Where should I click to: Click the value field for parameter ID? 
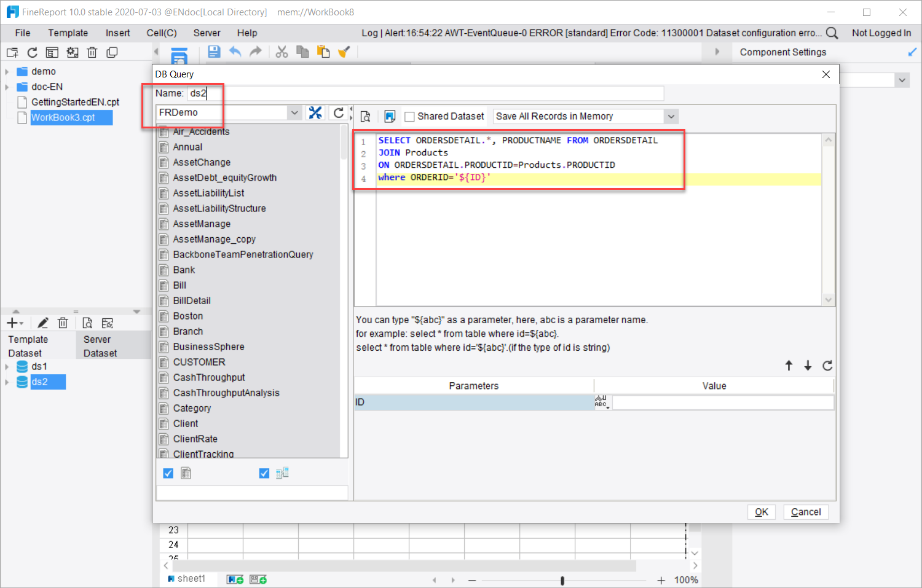723,402
